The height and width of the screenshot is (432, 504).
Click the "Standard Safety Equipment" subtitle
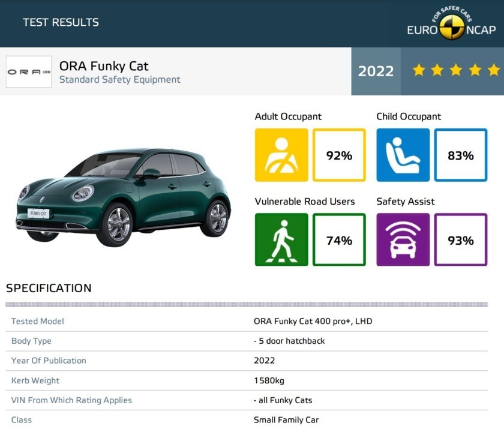coord(120,79)
